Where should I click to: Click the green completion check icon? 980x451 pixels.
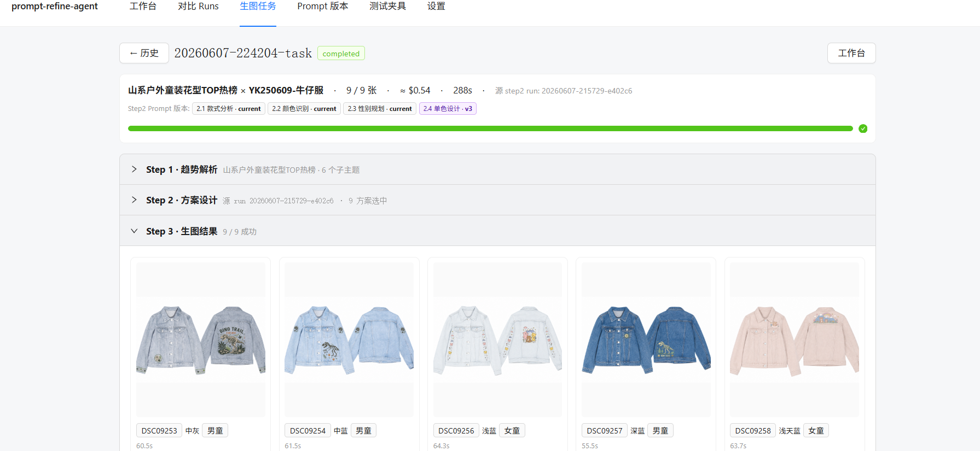tap(863, 128)
